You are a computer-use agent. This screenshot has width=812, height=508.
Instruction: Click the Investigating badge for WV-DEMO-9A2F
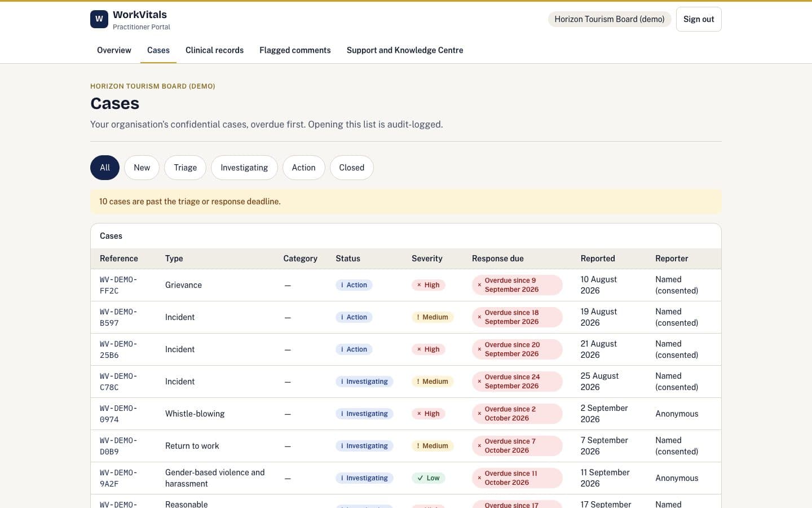pyautogui.click(x=364, y=478)
